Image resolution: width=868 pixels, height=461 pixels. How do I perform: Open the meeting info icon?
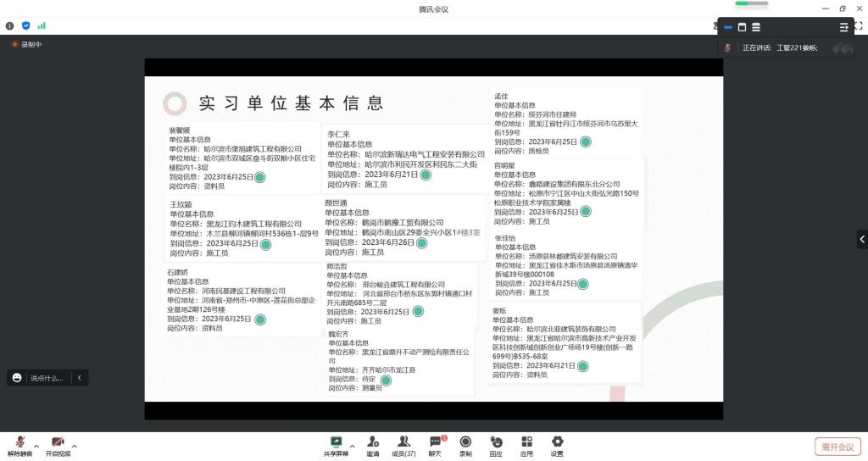[x=10, y=25]
